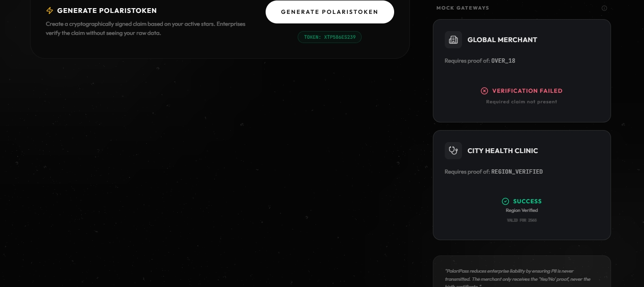Click the 'MOCK GATEWAYS' section label
Viewport: 644px width, 287px height.
click(x=463, y=8)
